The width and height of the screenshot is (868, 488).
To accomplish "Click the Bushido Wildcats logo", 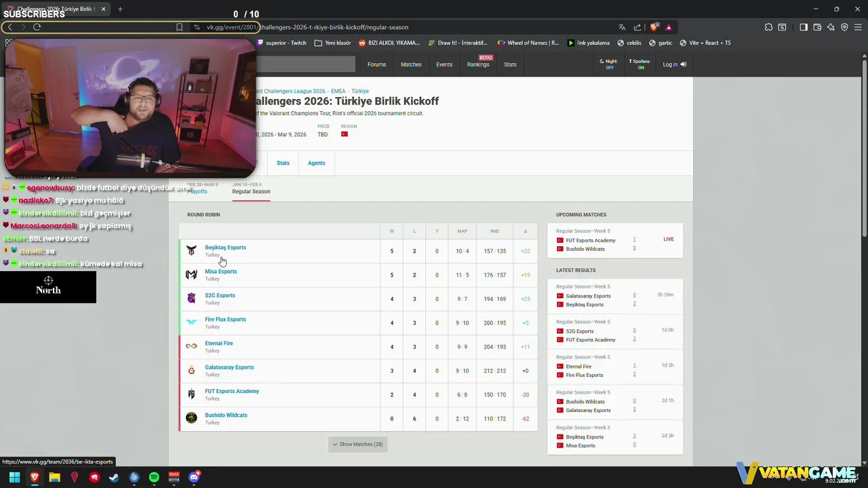I will click(x=191, y=418).
